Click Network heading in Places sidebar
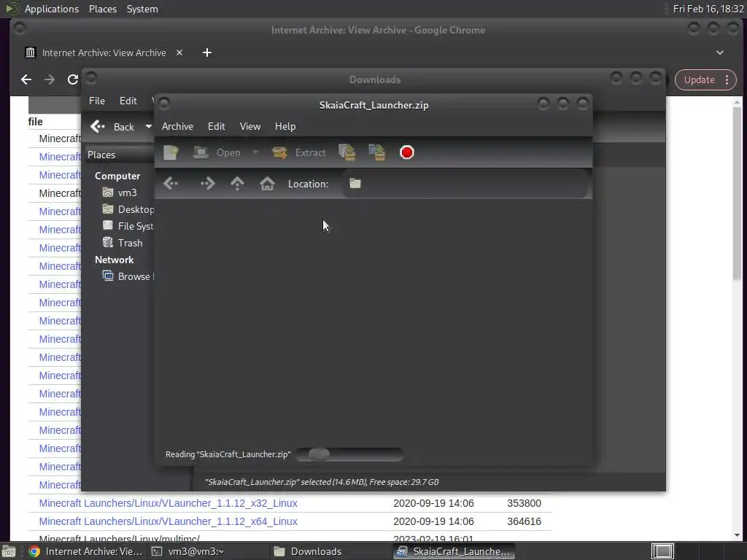The width and height of the screenshot is (747, 560). [x=115, y=260]
